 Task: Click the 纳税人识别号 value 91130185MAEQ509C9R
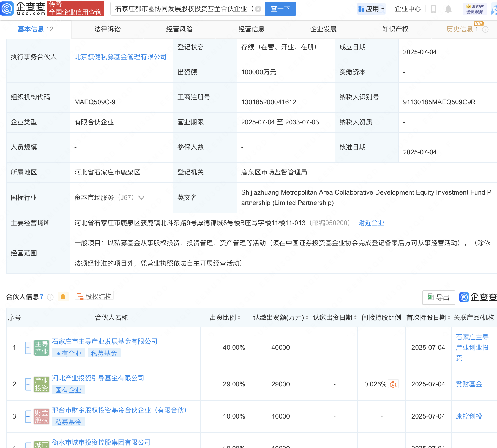click(x=439, y=102)
